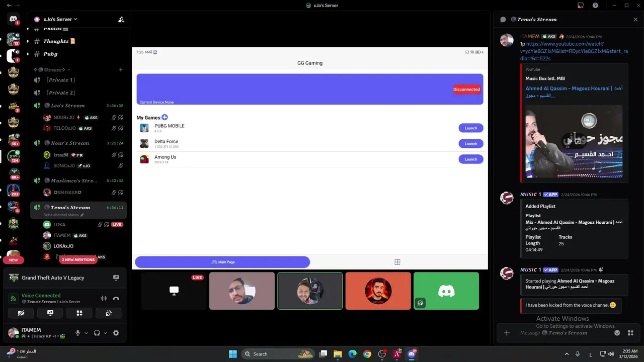Image resolution: width=644 pixels, height=362 pixels.
Task: Join Leo's Stream voice channel
Action: coord(78,106)
